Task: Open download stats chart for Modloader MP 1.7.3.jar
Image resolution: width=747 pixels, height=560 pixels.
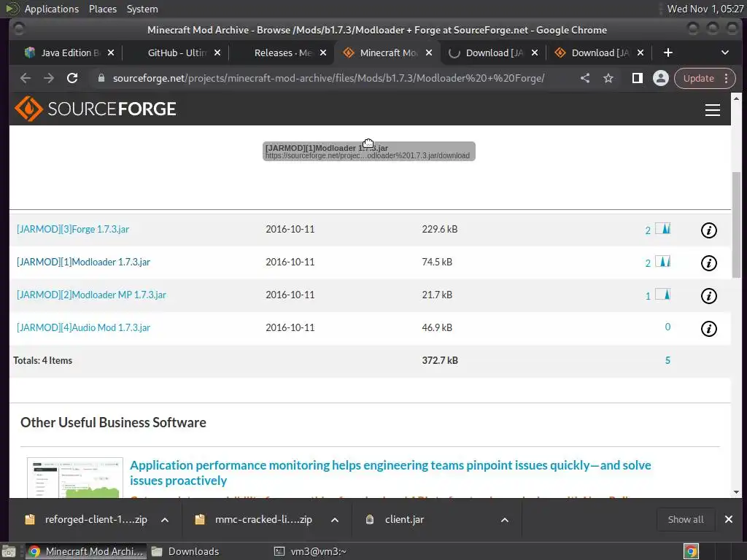Action: tap(662, 295)
